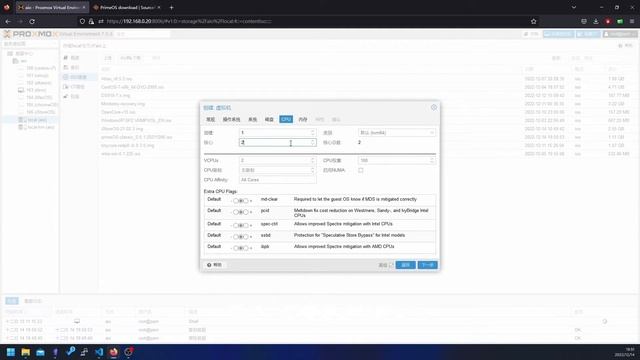Click the Sockets field spinner arrows
The image size is (640, 360).
tap(313, 133)
